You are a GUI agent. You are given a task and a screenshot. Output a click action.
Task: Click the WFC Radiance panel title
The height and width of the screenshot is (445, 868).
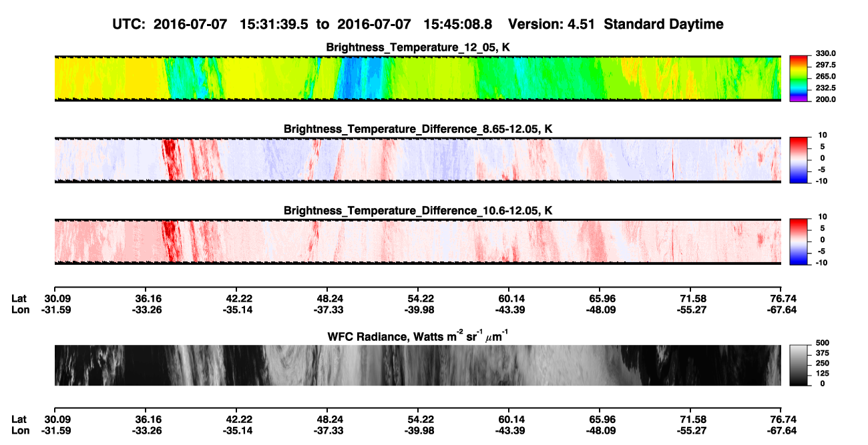coord(418,336)
